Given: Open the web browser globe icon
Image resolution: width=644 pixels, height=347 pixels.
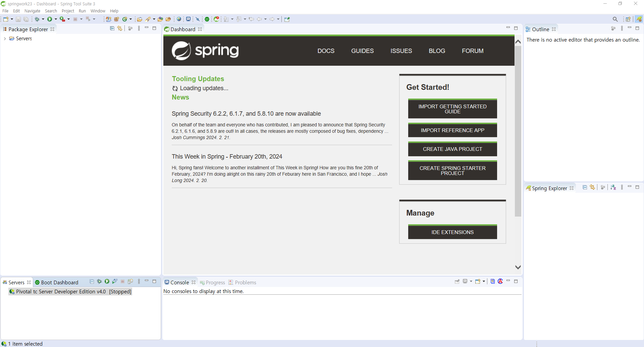Looking at the screenshot, I should click(179, 19).
